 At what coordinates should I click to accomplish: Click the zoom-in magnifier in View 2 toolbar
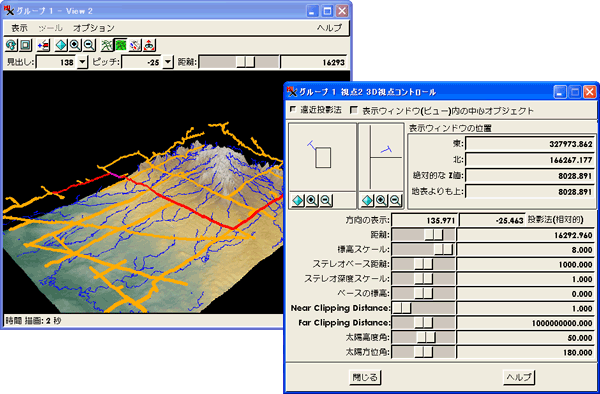pyautogui.click(x=75, y=46)
